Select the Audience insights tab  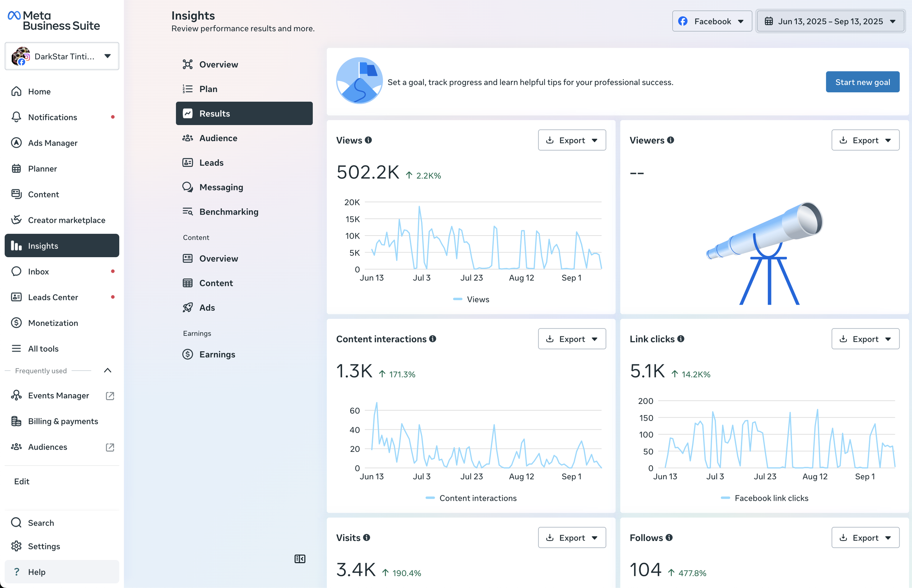coord(218,138)
